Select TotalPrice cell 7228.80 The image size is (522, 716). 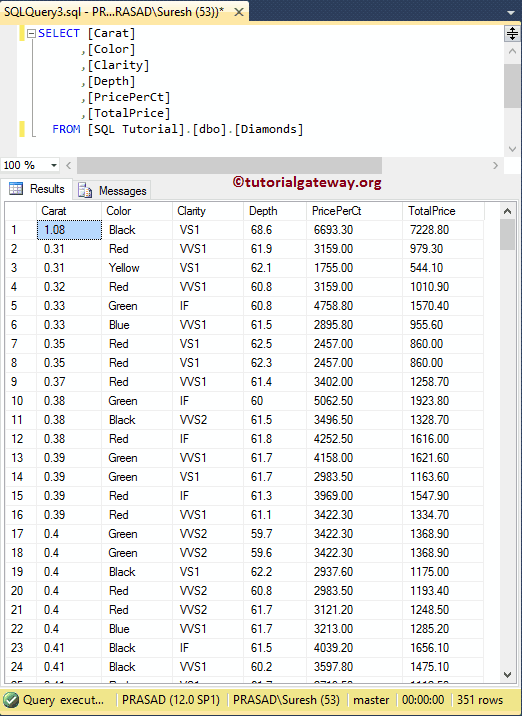pyautogui.click(x=443, y=230)
